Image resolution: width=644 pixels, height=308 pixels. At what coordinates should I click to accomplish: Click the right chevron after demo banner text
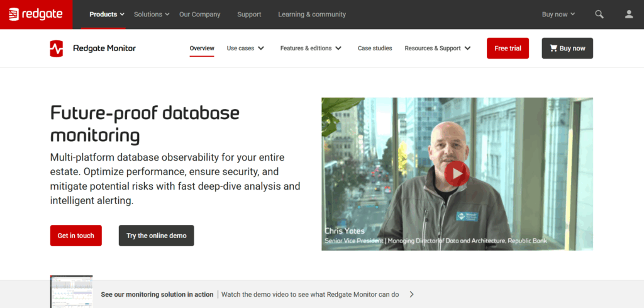click(411, 294)
